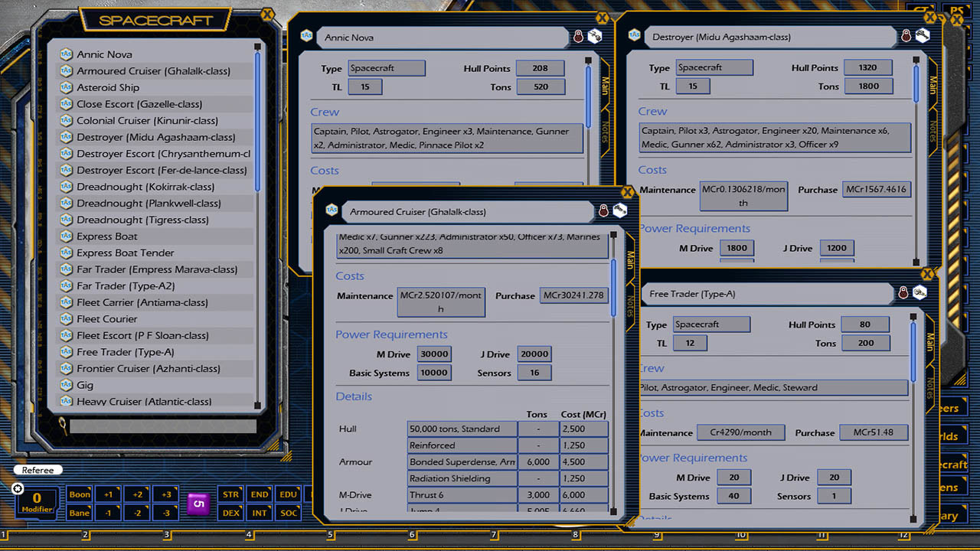Screen dimensions: 980x551
Task: Click the spacecraft icon beside the Free Trader title
Action: click(921, 292)
